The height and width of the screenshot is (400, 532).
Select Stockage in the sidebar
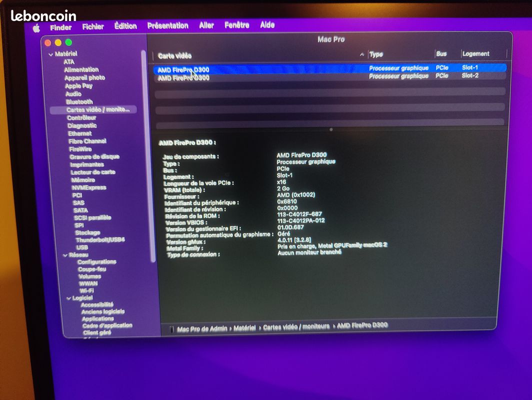(88, 232)
